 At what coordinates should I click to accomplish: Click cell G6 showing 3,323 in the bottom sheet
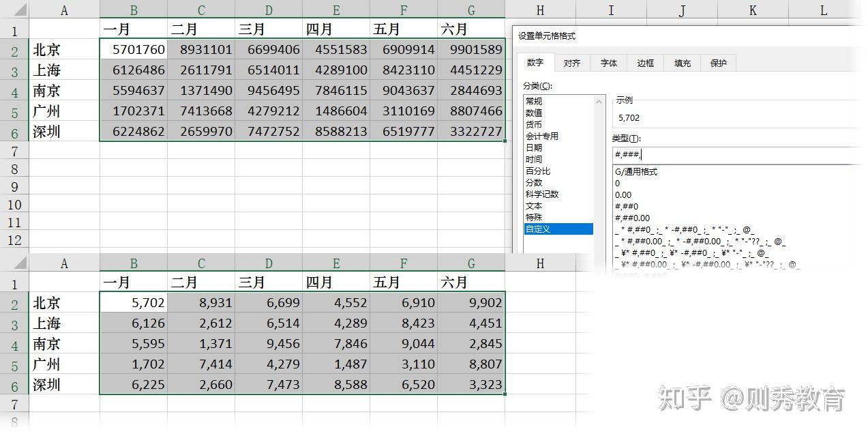(471, 384)
